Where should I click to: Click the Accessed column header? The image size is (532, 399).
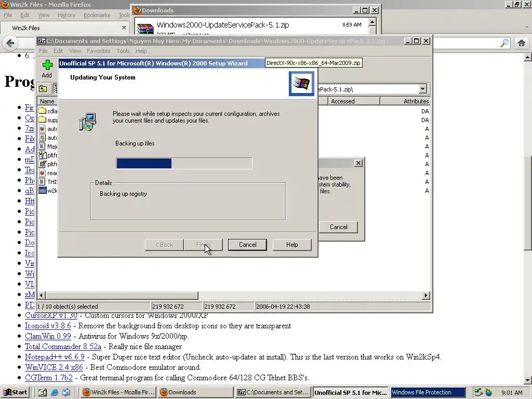point(354,101)
